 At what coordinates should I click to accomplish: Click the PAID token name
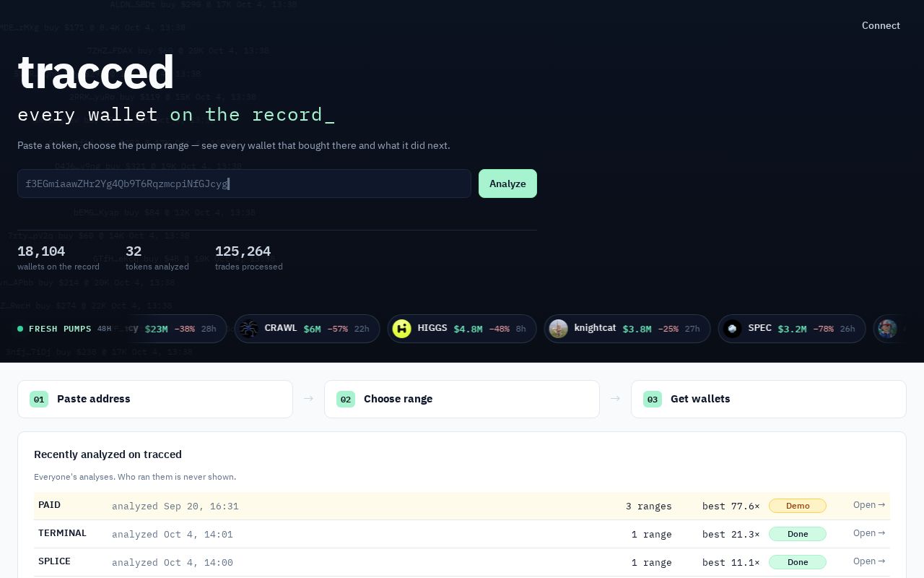coord(49,505)
